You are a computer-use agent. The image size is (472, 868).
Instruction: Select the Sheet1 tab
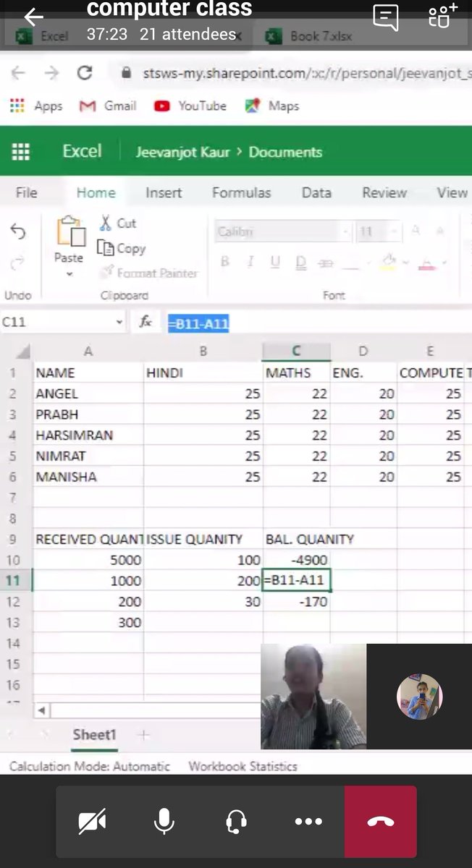click(x=94, y=734)
